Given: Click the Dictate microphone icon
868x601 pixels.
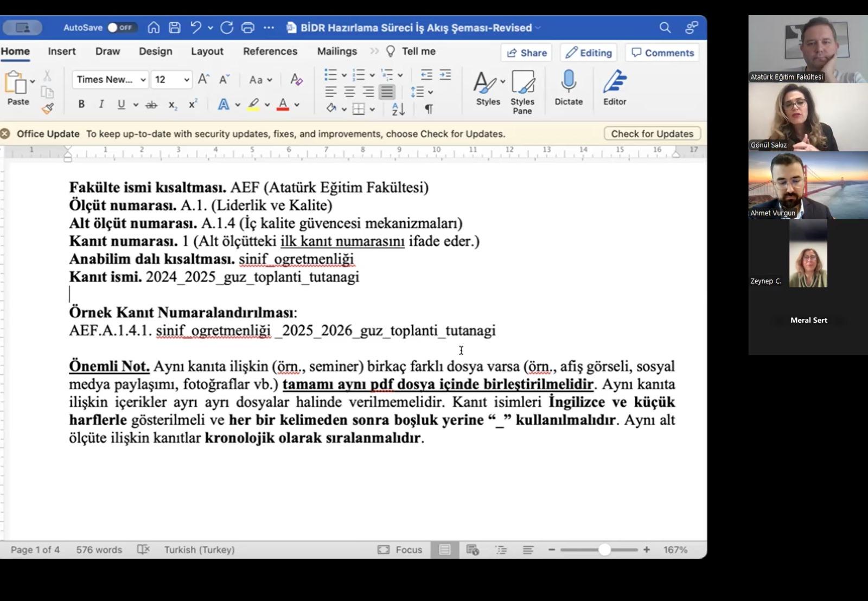Looking at the screenshot, I should tap(568, 87).
